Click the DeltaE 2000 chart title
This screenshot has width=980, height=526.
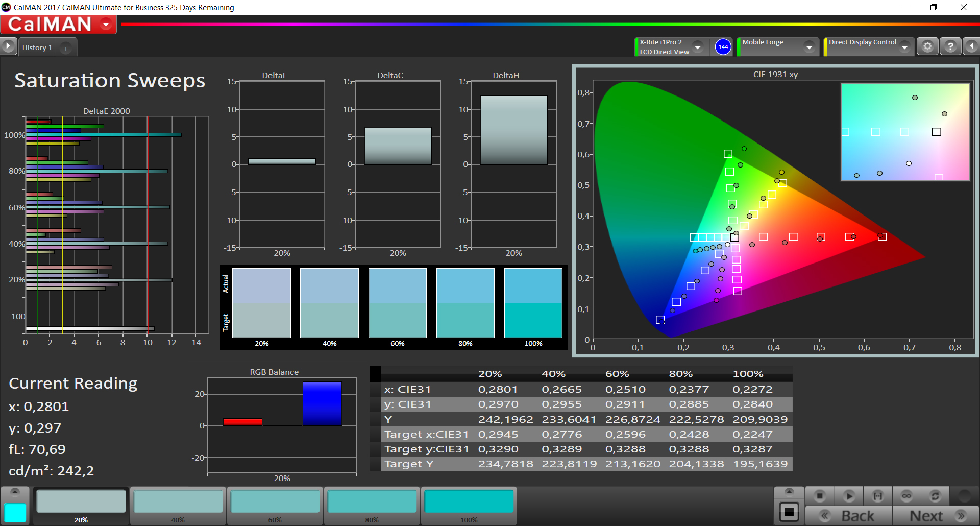click(107, 111)
